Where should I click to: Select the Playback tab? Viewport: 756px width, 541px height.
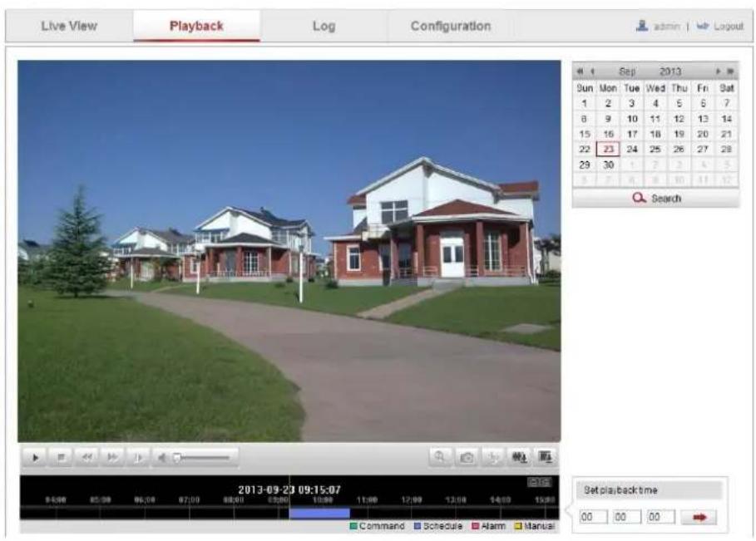tap(197, 26)
